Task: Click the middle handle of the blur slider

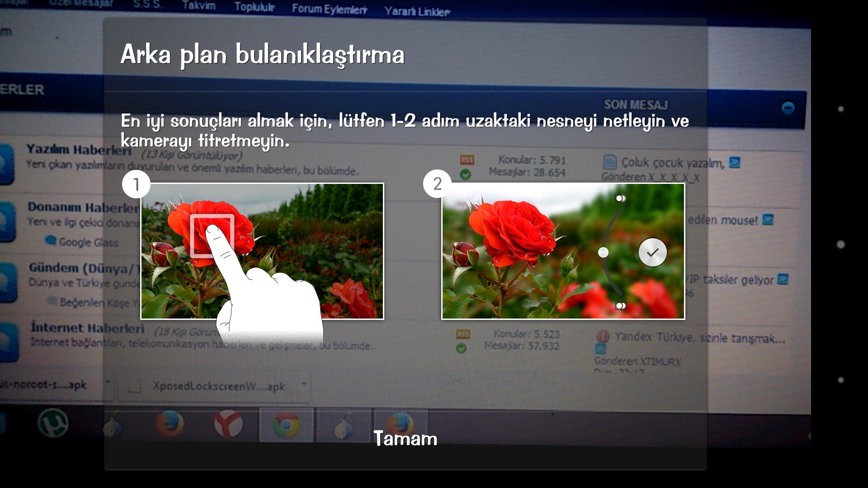Action: pos(603,253)
